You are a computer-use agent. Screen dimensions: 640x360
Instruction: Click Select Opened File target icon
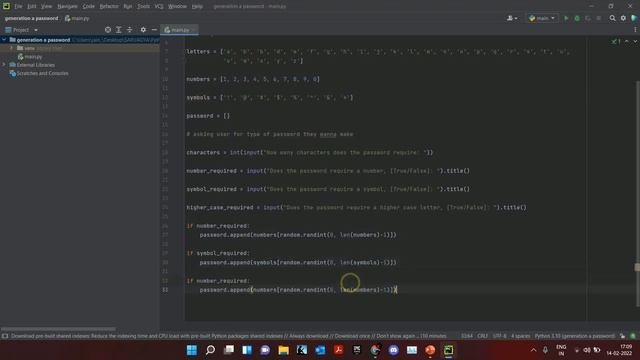tap(108, 30)
